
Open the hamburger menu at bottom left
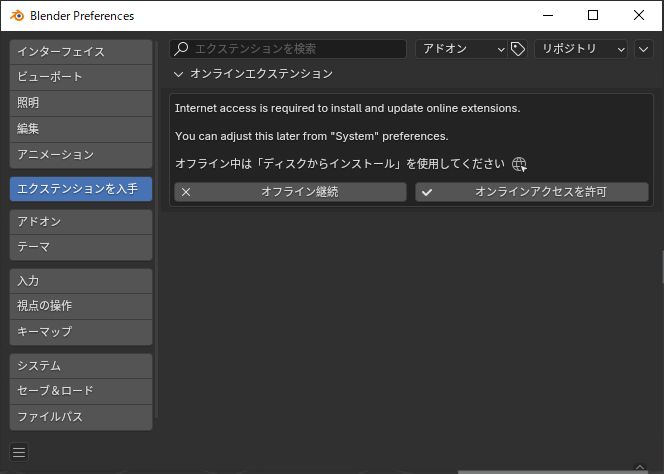coord(19,452)
